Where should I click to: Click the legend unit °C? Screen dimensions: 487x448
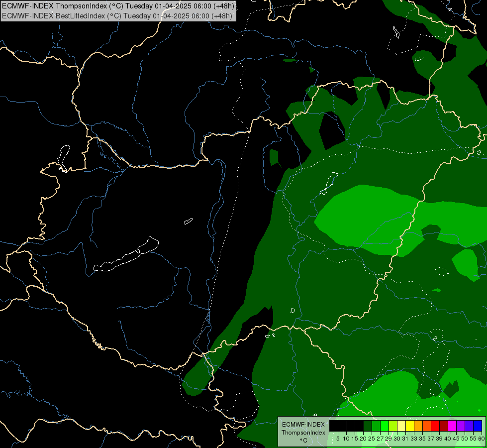coord(304,441)
